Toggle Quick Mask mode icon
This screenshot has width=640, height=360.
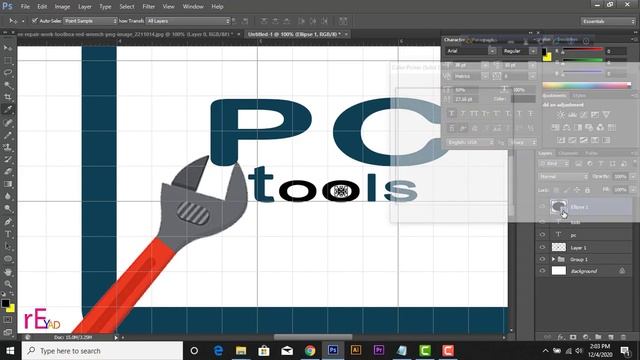[8, 320]
